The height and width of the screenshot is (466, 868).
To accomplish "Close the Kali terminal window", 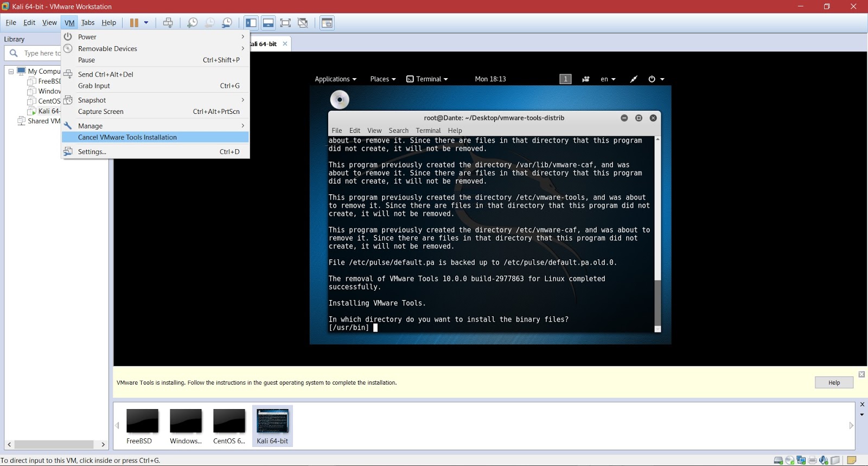I will point(653,118).
